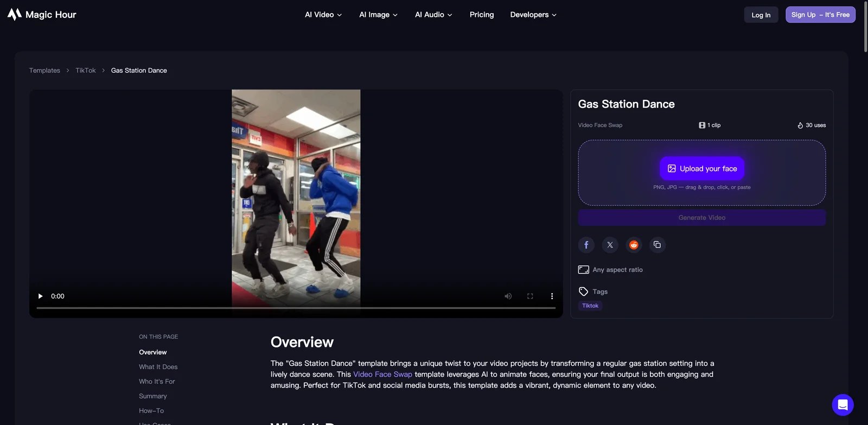868x425 pixels.
Task: Open the video's three-dot options menu
Action: point(552,296)
